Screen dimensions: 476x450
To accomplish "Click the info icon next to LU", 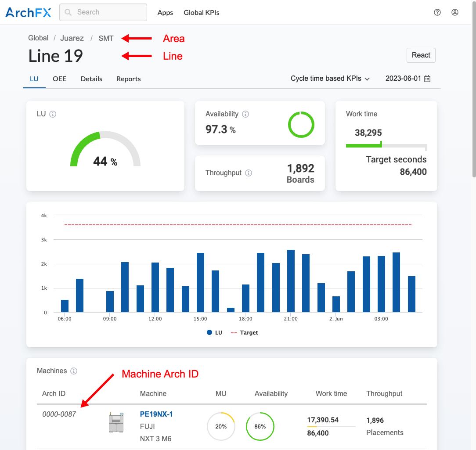I will click(53, 114).
